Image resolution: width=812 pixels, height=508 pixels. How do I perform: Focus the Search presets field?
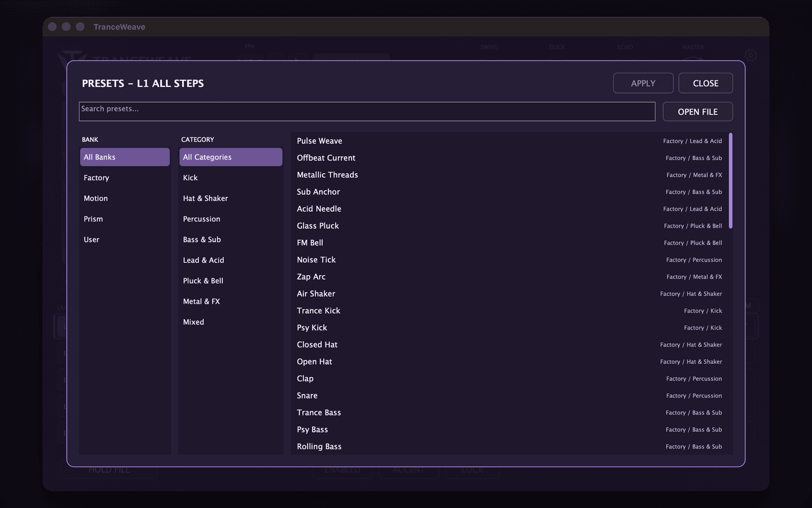[x=367, y=112]
